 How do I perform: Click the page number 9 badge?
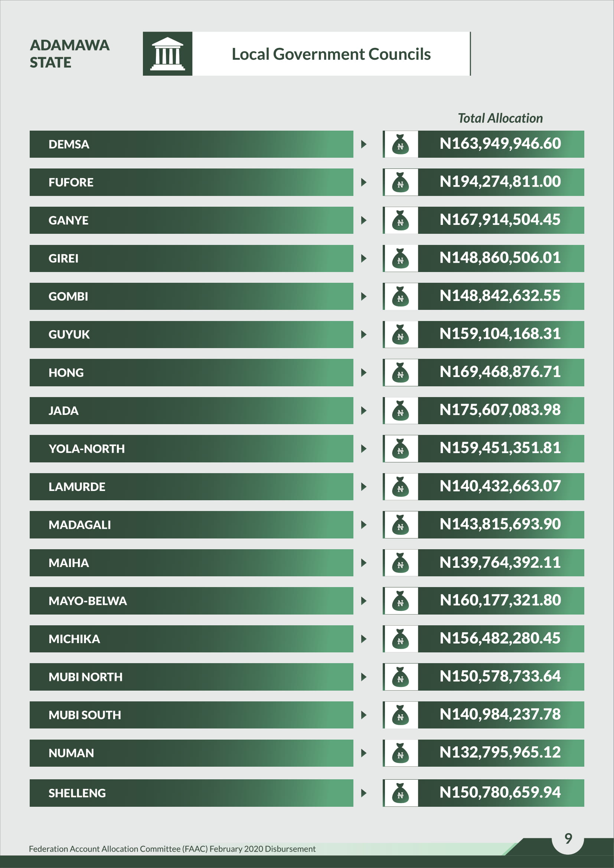coord(568,838)
